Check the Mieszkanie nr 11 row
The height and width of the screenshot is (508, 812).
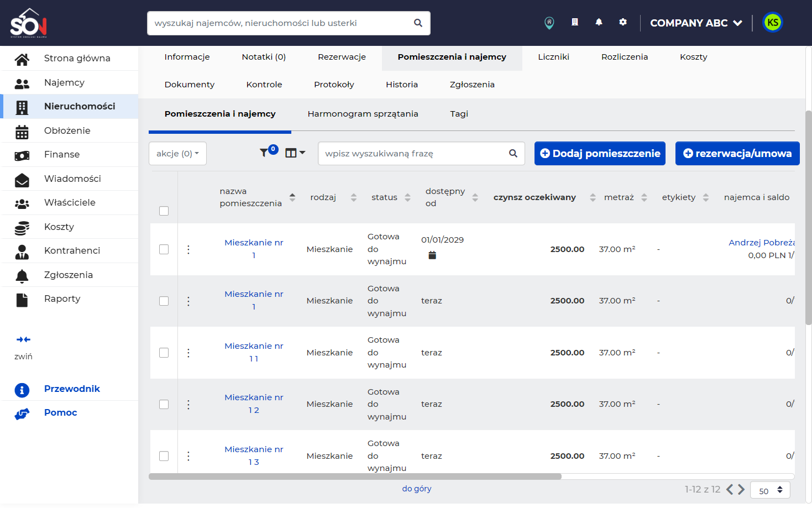(x=164, y=353)
